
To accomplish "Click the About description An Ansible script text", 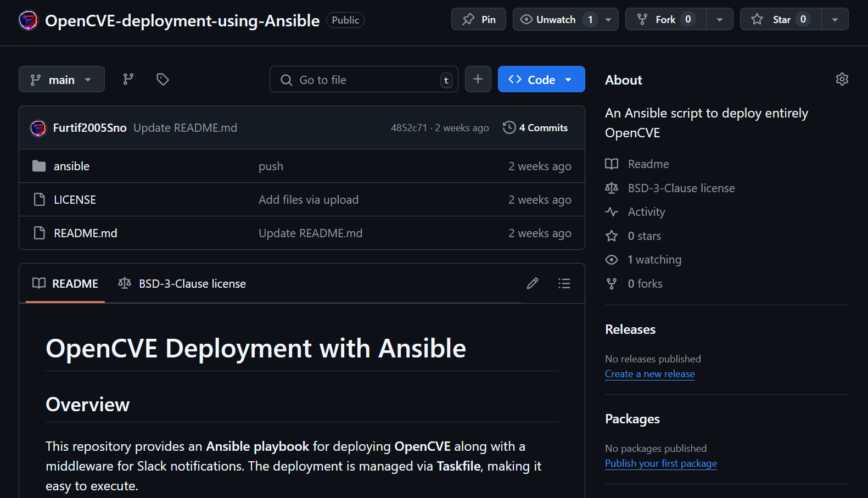I will tap(707, 123).
